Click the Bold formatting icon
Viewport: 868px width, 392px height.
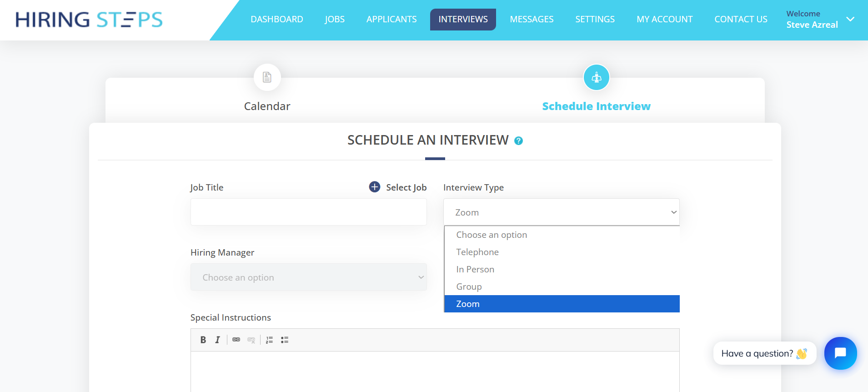(203, 340)
